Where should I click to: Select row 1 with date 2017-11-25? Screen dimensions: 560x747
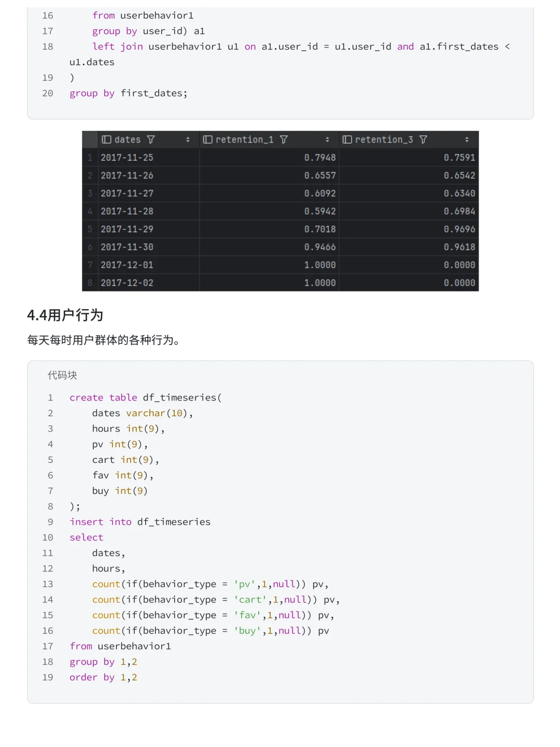(280, 158)
